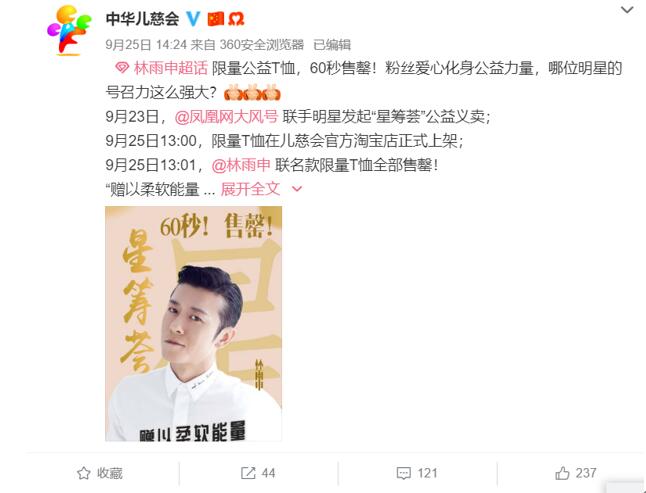The image size is (646, 493).
Task: Click the blue verified V badge
Action: pos(193,19)
